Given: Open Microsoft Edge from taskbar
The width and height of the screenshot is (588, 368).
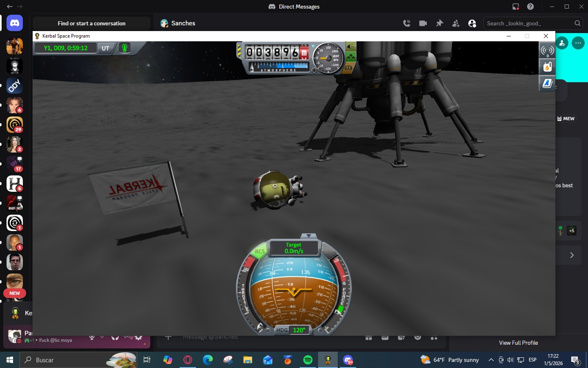Looking at the screenshot, I should [x=208, y=360].
